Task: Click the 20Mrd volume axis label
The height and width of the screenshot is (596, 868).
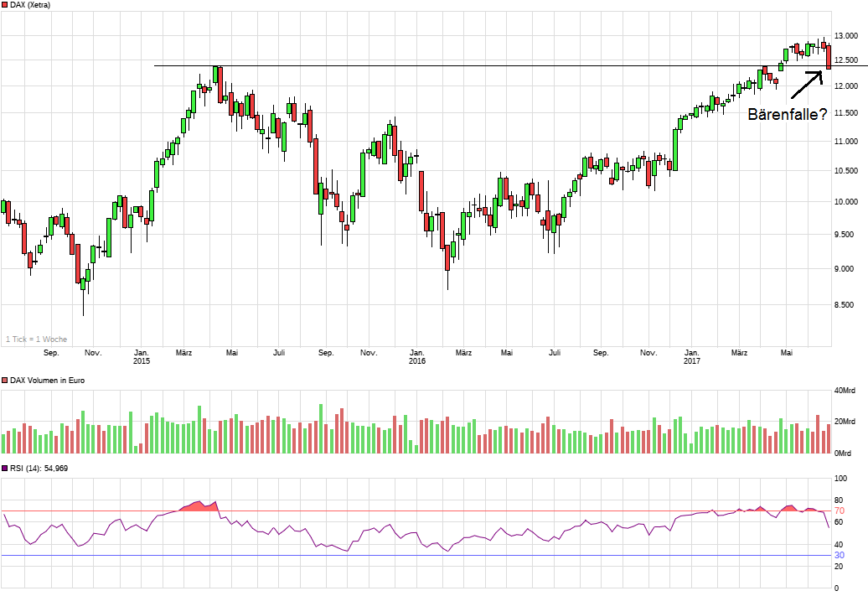Action: [845, 422]
